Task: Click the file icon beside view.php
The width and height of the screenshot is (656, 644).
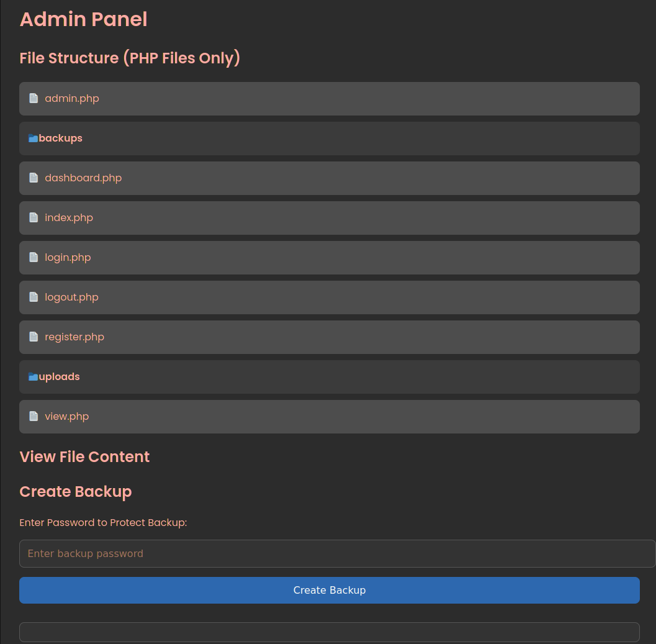Action: (x=34, y=416)
